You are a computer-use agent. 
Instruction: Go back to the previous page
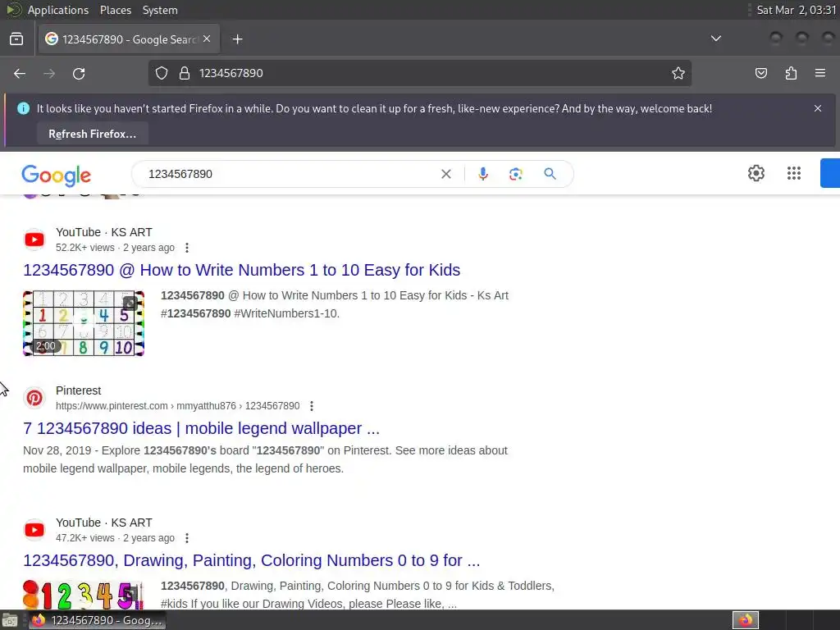point(20,73)
